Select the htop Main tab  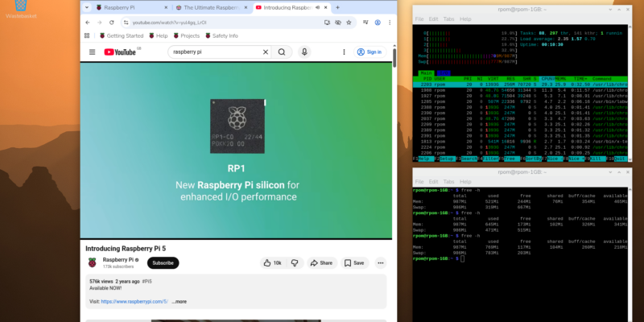pos(427,73)
